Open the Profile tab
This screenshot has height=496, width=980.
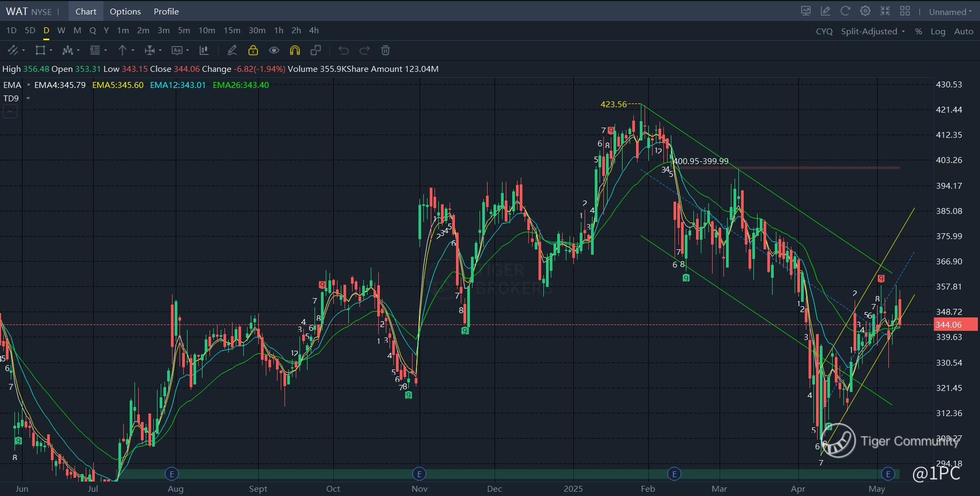coord(166,11)
